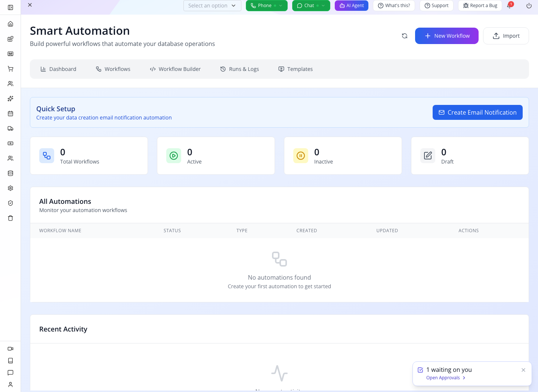The image size is (538, 392).
Task: Open the Runs & Logs tab
Action: pos(239,69)
